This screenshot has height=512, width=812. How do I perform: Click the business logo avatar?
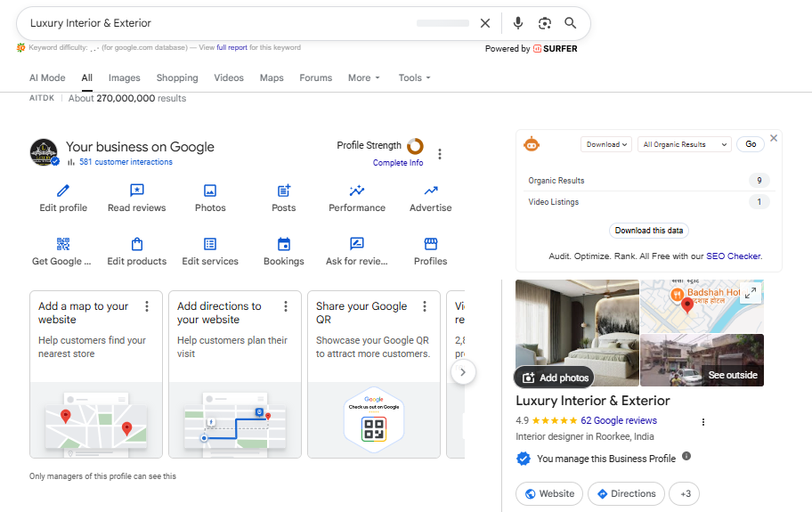click(44, 152)
